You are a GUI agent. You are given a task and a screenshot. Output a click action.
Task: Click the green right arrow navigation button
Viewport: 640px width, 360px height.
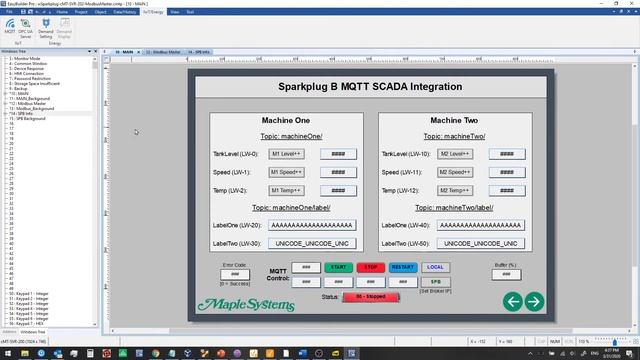534,302
